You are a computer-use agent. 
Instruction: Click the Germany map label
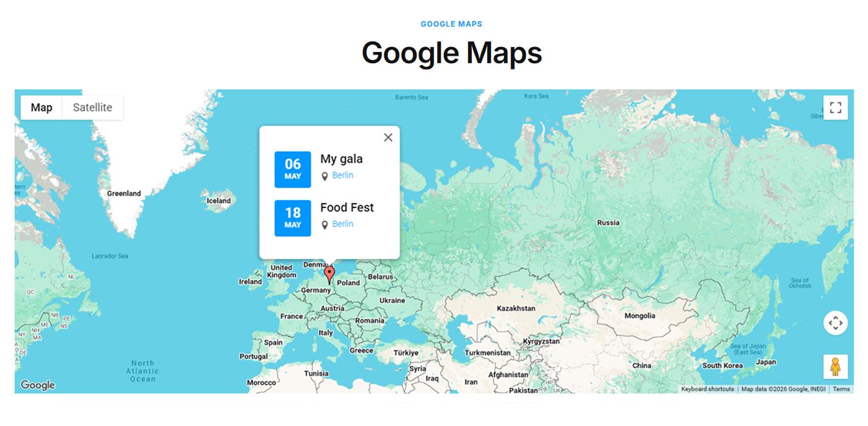point(316,290)
